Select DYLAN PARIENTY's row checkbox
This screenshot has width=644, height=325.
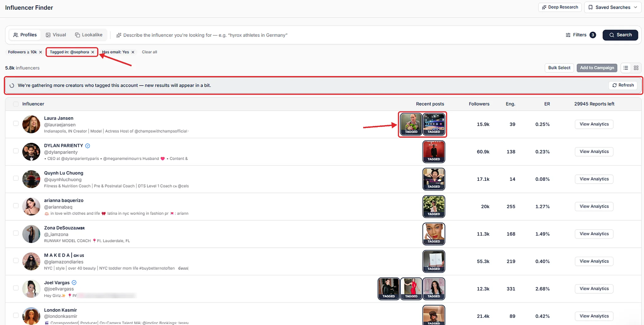pyautogui.click(x=16, y=151)
